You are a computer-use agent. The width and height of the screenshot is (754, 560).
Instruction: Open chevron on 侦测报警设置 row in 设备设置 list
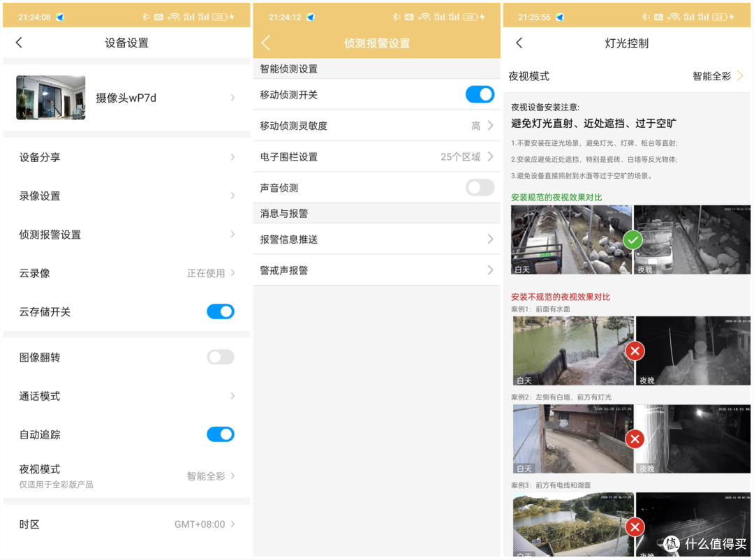[232, 235]
